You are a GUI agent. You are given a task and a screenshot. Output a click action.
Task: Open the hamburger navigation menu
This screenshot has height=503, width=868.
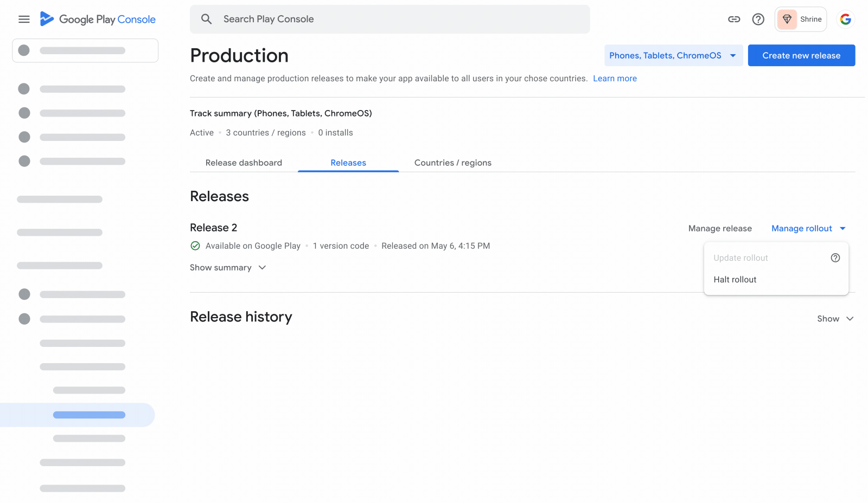(24, 20)
